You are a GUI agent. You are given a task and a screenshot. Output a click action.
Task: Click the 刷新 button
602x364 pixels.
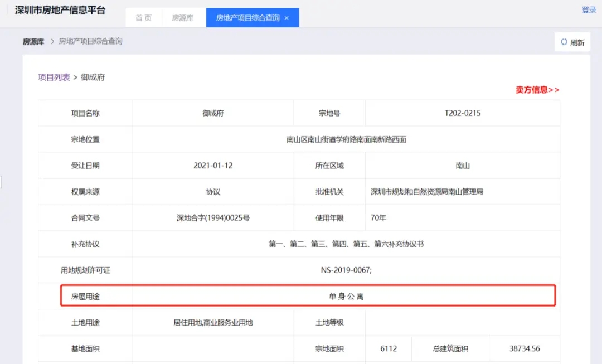(572, 42)
